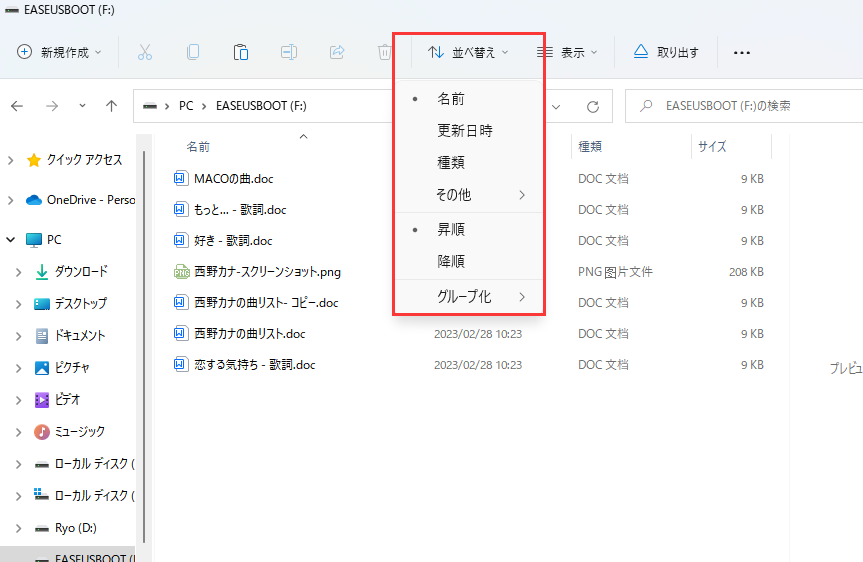Expand the ピクチャ tree node
The width and height of the screenshot is (863, 562).
click(x=19, y=368)
